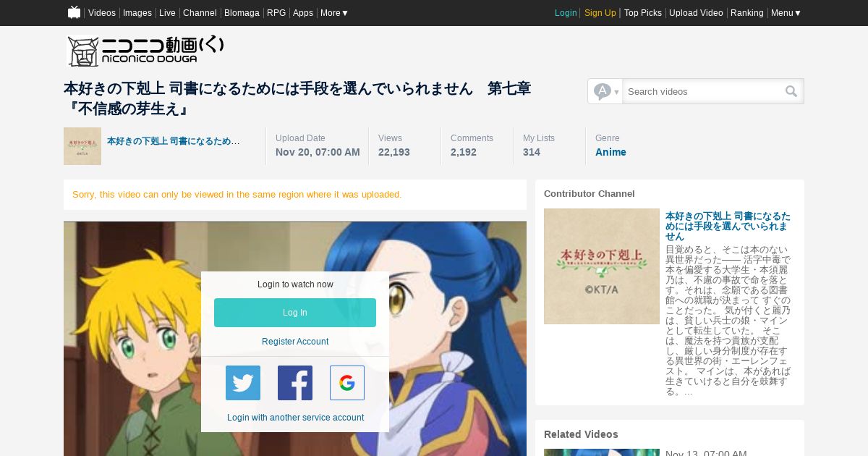Open Contributor Channel title link in sidebar
The height and width of the screenshot is (456, 868).
tap(728, 226)
